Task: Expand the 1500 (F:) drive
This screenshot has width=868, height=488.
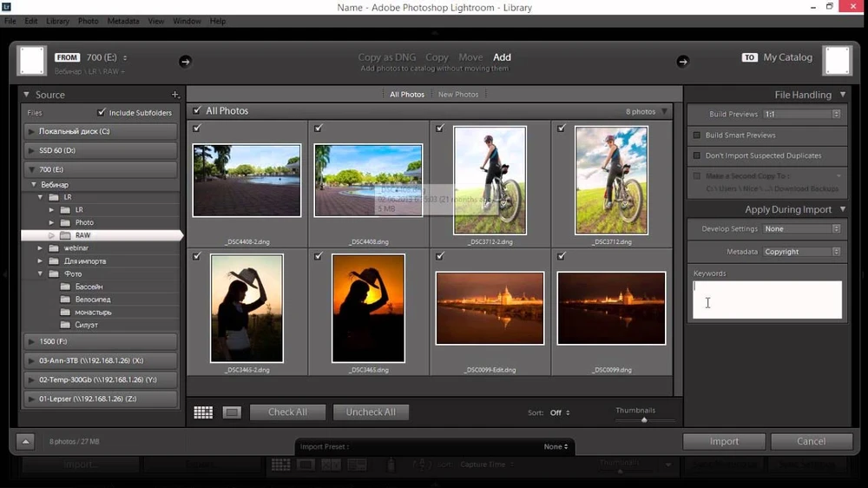Action: 32,341
